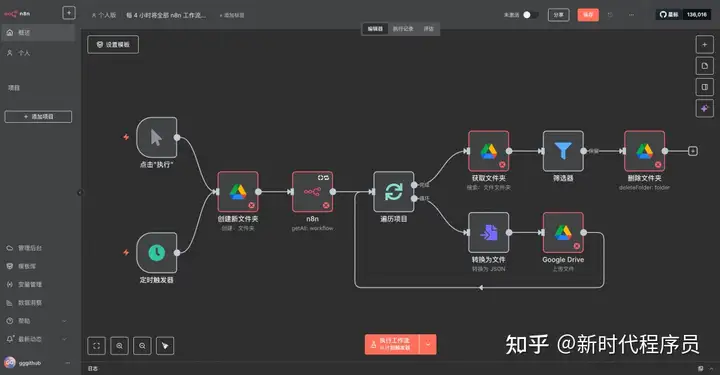Image resolution: width=720 pixels, height=375 pixels.
Task: Open the 获取文件夹 Google Drive node
Action: pos(489,151)
